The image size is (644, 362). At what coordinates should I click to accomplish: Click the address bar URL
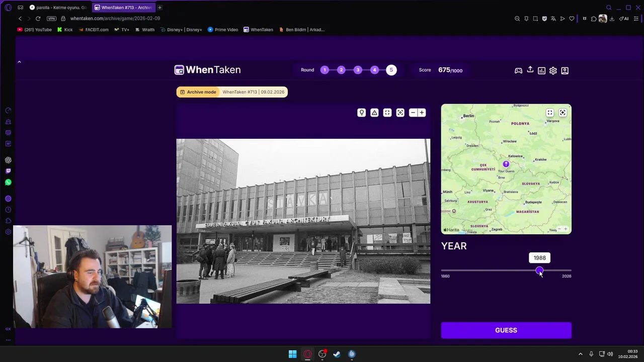point(115,19)
